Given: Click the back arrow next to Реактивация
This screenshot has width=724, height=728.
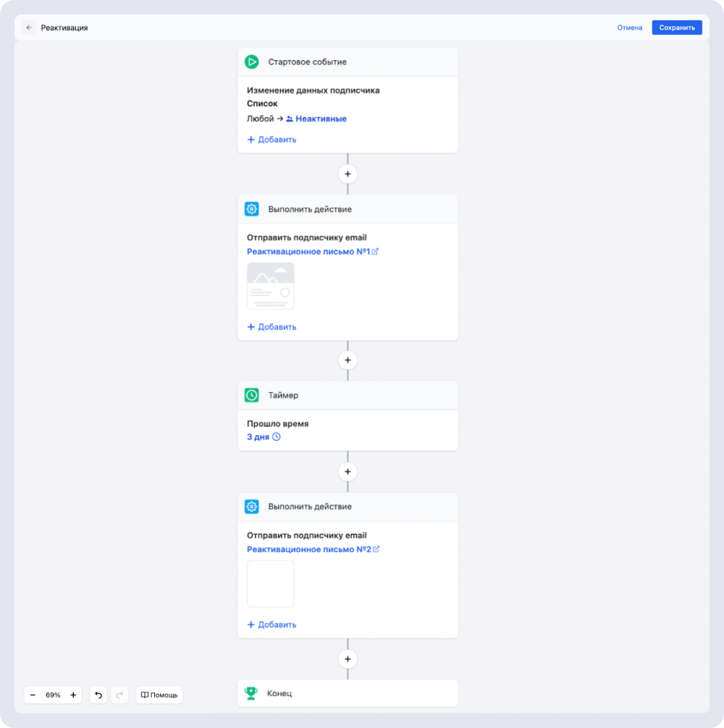Looking at the screenshot, I should tap(29, 27).
